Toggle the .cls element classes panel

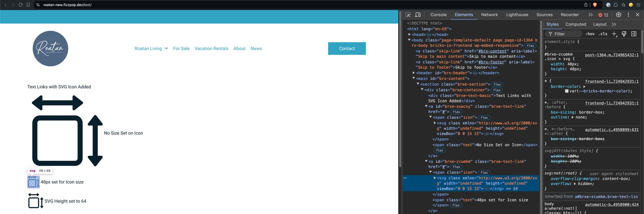click(603, 34)
